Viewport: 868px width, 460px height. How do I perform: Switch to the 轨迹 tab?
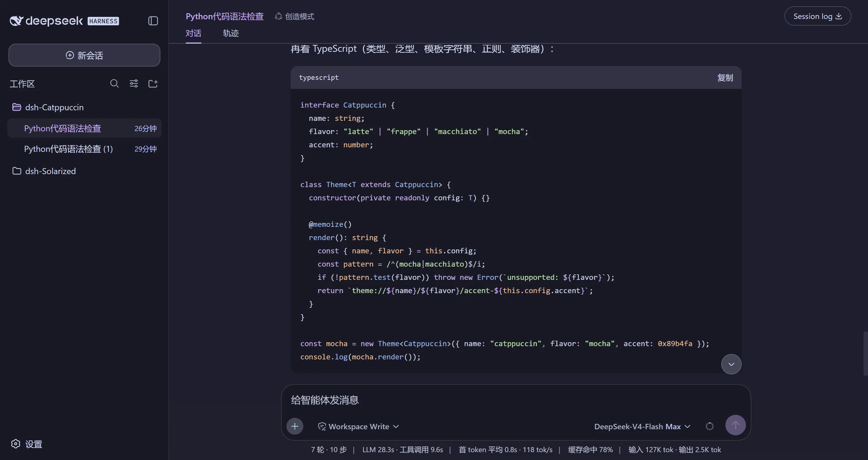pyautogui.click(x=231, y=33)
